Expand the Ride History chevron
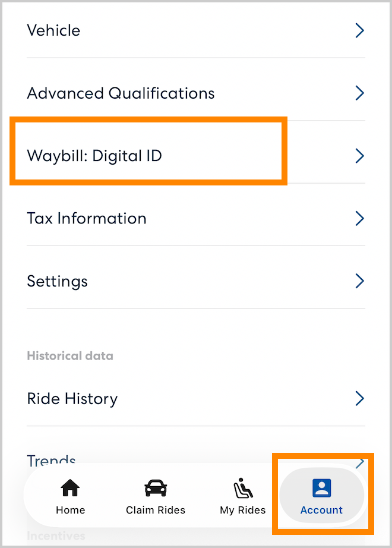The height and width of the screenshot is (548, 392). pos(359,399)
